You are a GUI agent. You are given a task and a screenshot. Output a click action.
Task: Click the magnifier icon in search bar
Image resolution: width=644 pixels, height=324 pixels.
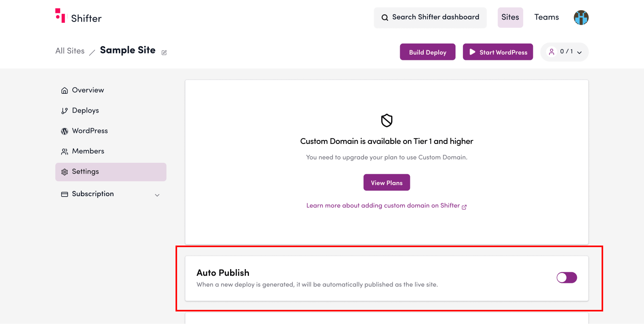tap(385, 18)
